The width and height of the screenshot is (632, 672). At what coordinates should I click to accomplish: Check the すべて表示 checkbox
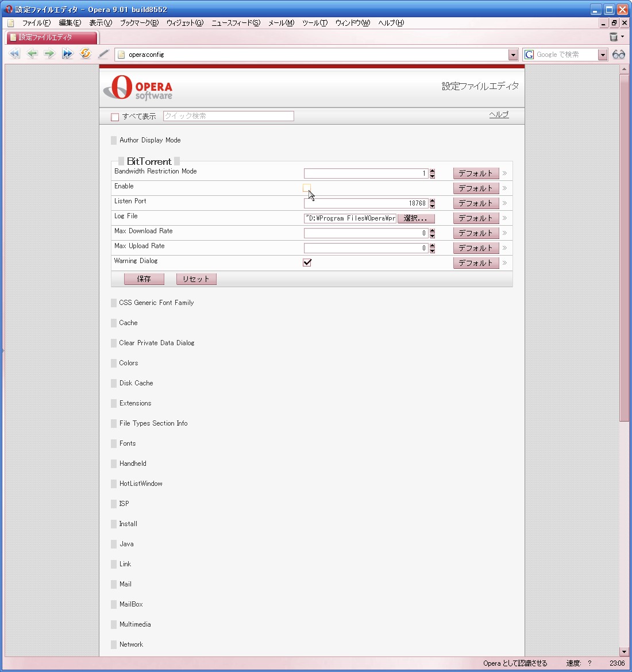[115, 117]
